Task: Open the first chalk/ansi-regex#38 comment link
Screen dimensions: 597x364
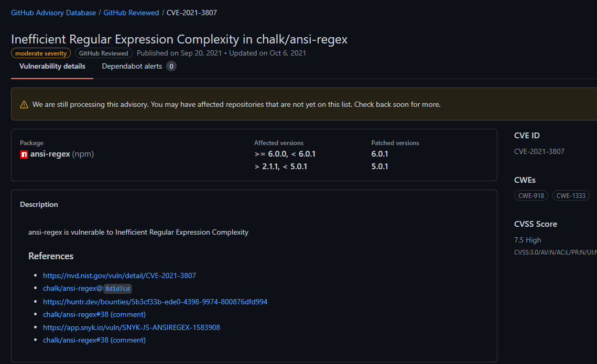Action: (x=94, y=314)
